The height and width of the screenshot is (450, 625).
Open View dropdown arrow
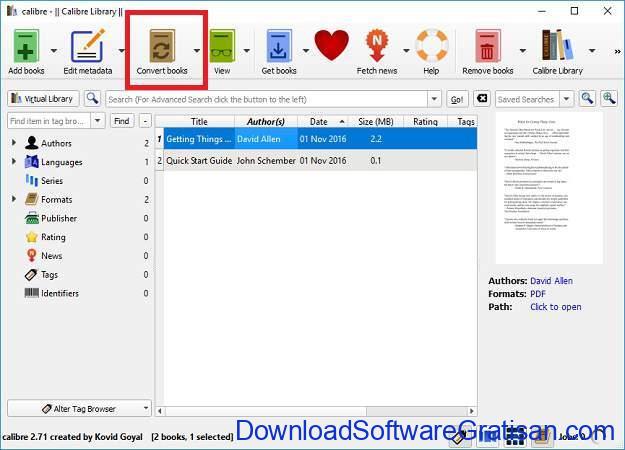coord(247,51)
